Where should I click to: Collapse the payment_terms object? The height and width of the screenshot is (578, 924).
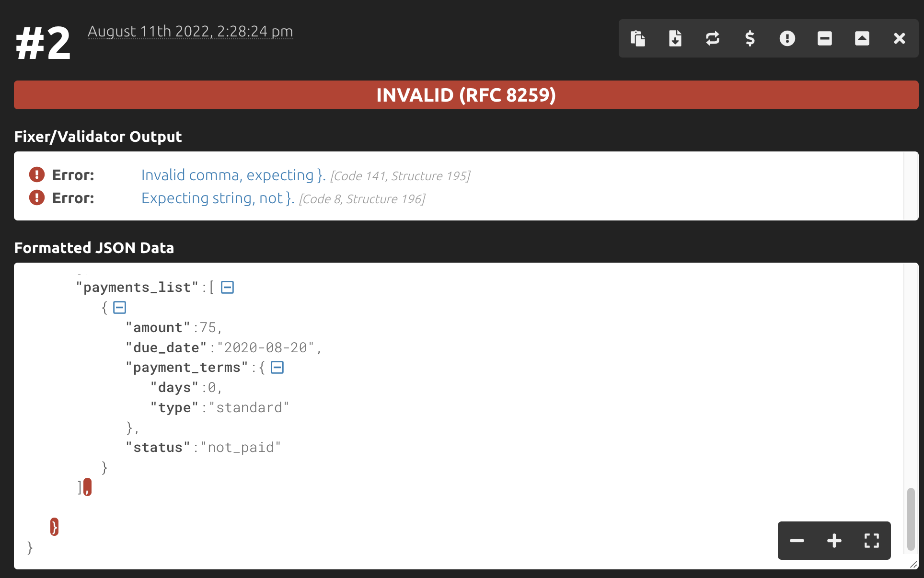point(277,368)
